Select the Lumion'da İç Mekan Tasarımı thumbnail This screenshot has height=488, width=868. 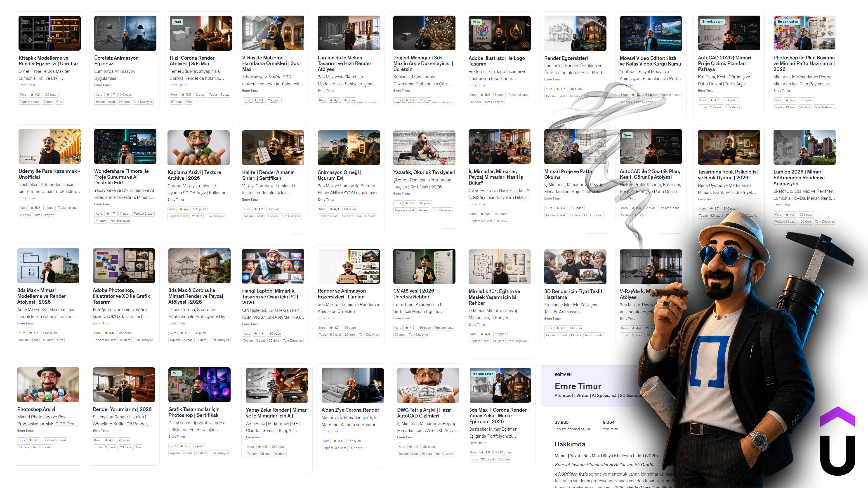point(349,33)
